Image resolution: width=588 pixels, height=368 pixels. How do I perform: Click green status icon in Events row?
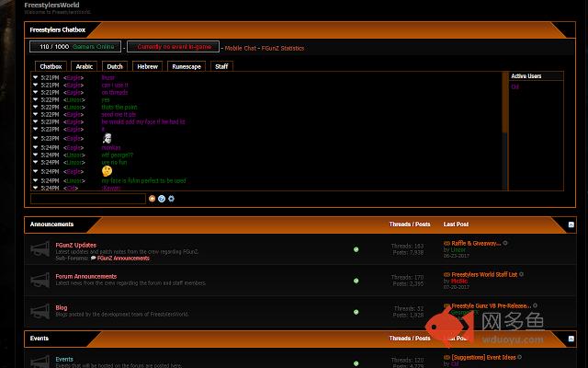[356, 363]
